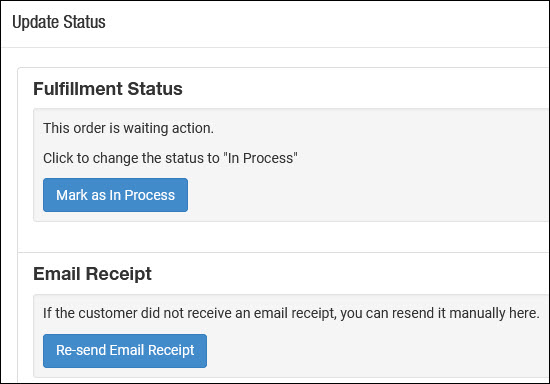This screenshot has width=550, height=384.
Task: Select the Update Status dialog title
Action: click(59, 22)
